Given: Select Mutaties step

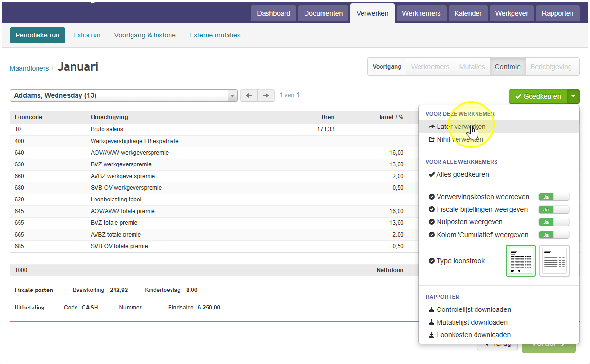Looking at the screenshot, I should point(472,67).
